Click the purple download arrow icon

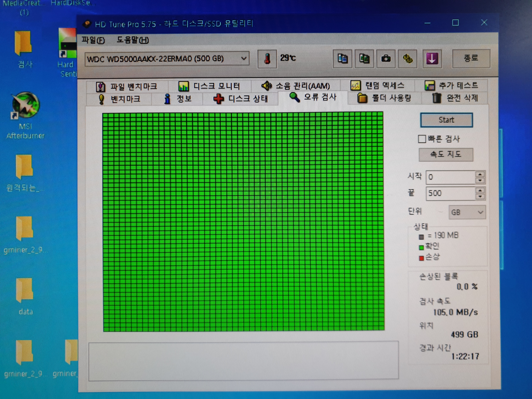(432, 59)
